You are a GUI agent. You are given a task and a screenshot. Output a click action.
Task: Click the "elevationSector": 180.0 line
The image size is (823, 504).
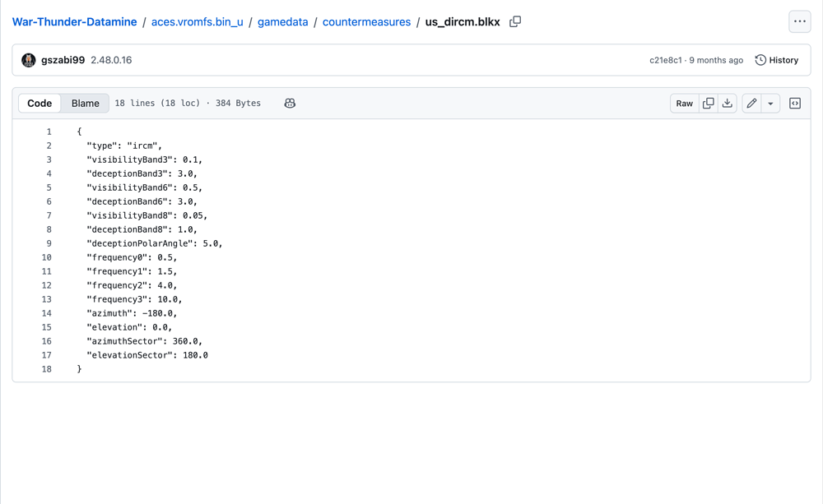(x=147, y=355)
